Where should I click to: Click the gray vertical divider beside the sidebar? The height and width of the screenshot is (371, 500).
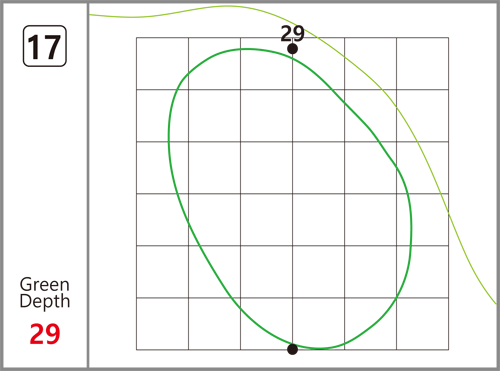tap(88, 185)
